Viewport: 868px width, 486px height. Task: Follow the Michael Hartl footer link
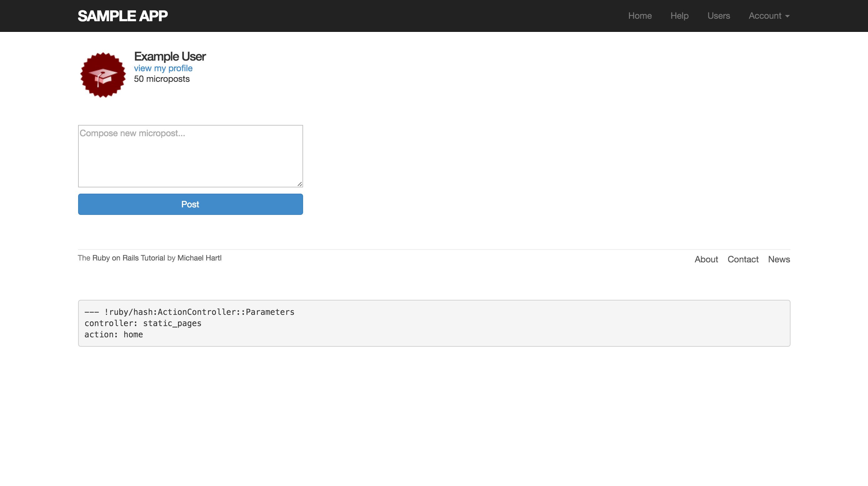199,258
